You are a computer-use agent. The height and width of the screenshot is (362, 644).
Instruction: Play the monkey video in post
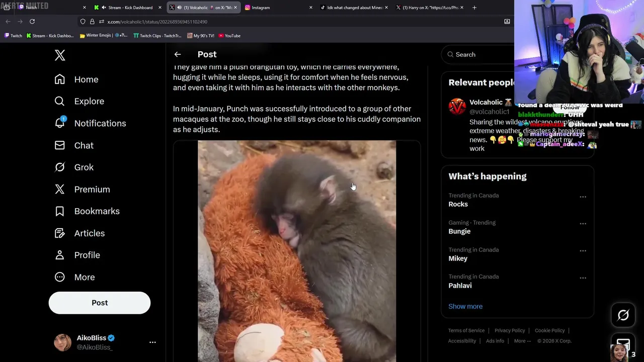(x=297, y=251)
